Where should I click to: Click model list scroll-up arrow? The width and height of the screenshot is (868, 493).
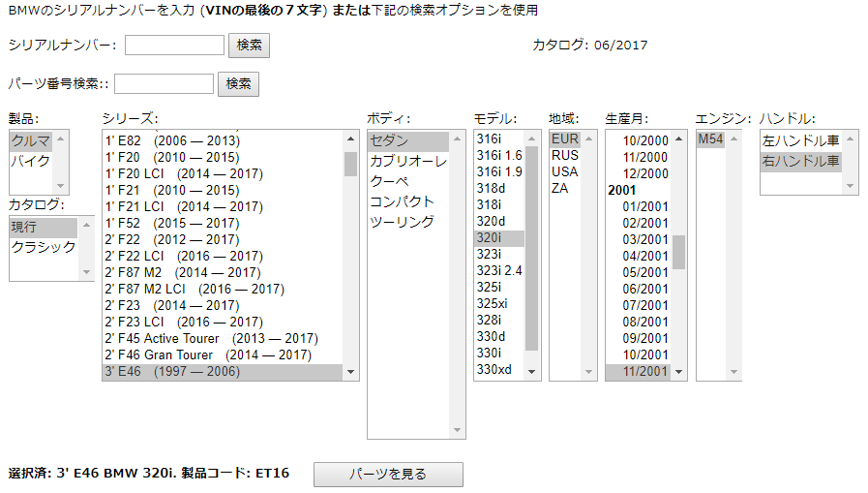[532, 139]
